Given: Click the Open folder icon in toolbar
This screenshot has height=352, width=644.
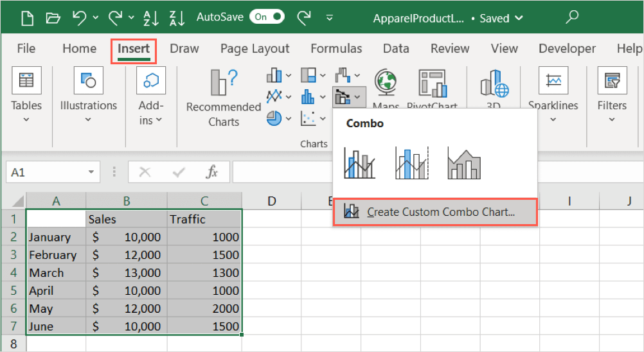Looking at the screenshot, I should 53,18.
